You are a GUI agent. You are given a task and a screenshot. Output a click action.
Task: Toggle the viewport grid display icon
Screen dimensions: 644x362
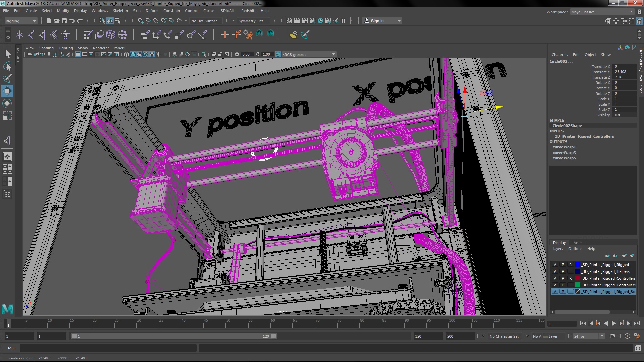[x=78, y=54]
